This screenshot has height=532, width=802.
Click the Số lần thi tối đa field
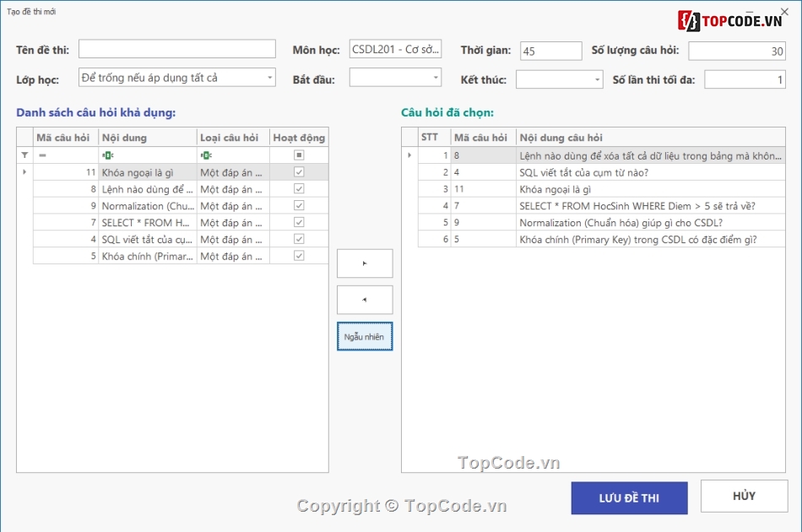(x=745, y=79)
